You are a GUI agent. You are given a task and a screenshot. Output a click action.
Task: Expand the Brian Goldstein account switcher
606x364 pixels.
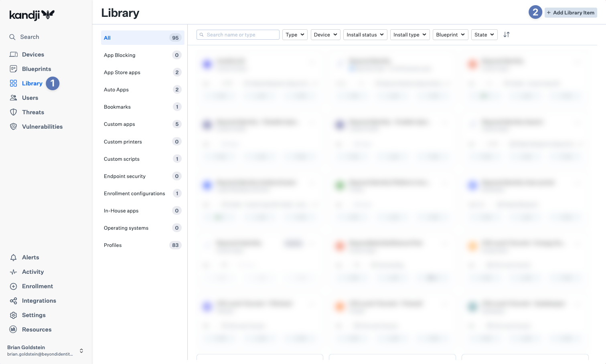tap(81, 351)
